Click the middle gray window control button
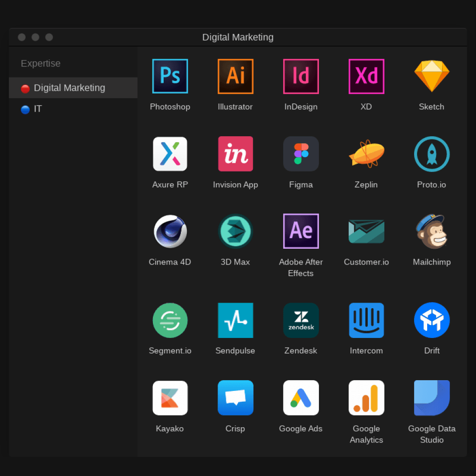476x476 pixels. click(x=35, y=37)
